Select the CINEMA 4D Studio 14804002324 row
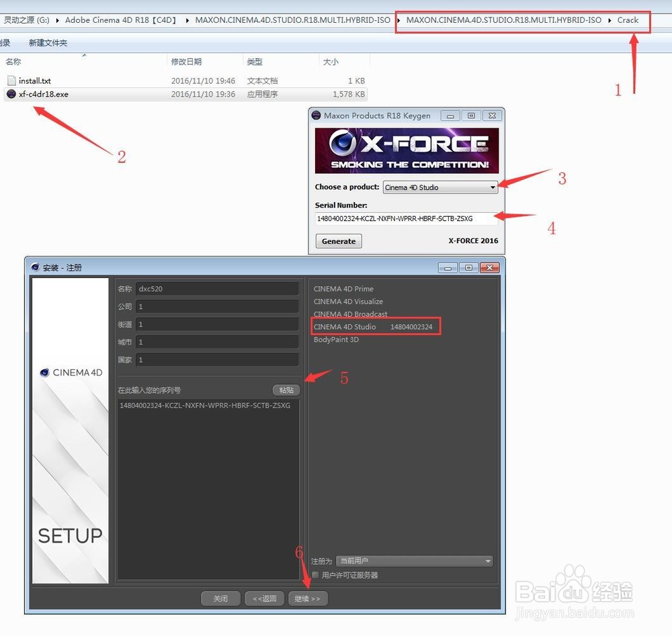Viewport: 672px width, 636px height. point(373,327)
